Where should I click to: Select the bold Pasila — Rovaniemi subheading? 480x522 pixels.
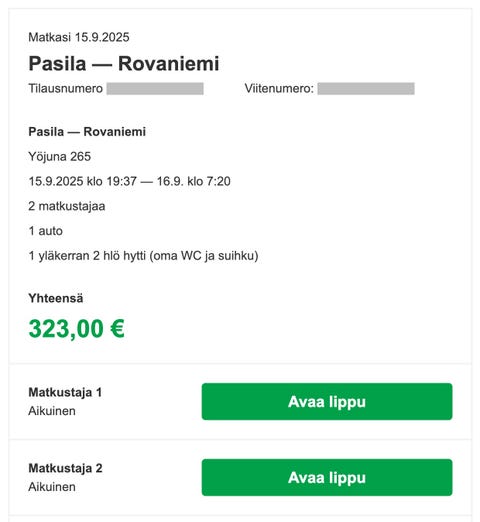[87, 132]
